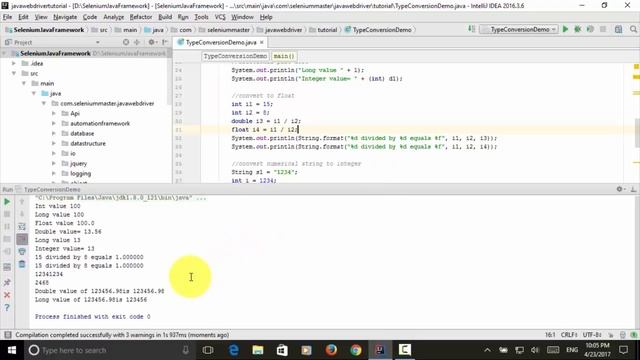Collapse the src folder
640x360 pixels.
tap(13, 73)
